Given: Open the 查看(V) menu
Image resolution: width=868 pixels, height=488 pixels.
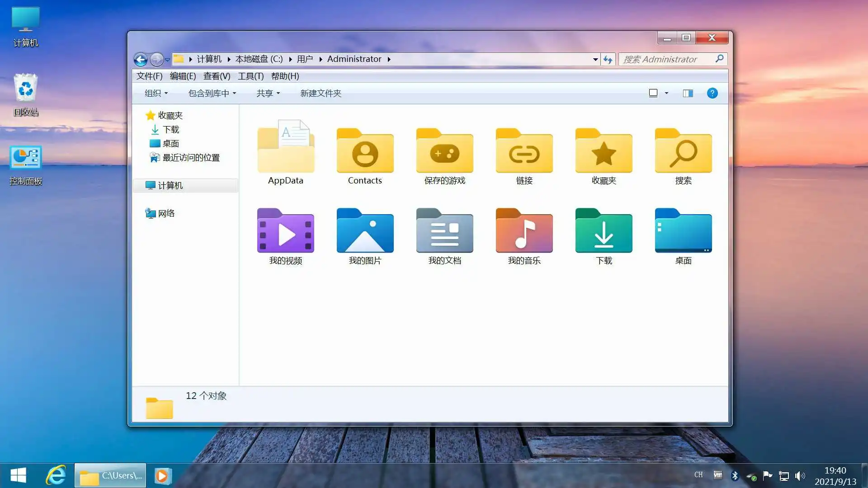Looking at the screenshot, I should pos(216,76).
